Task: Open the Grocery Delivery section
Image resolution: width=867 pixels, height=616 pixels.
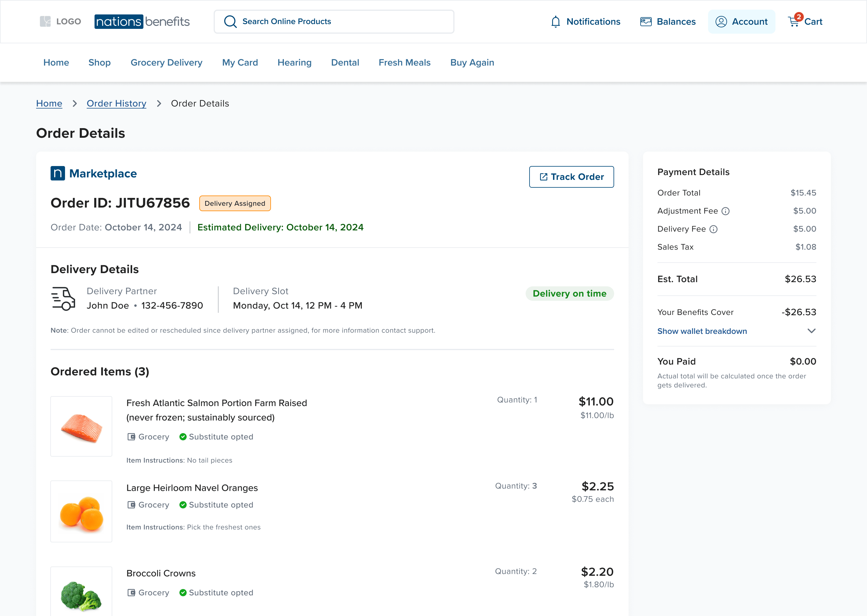Action: point(166,63)
